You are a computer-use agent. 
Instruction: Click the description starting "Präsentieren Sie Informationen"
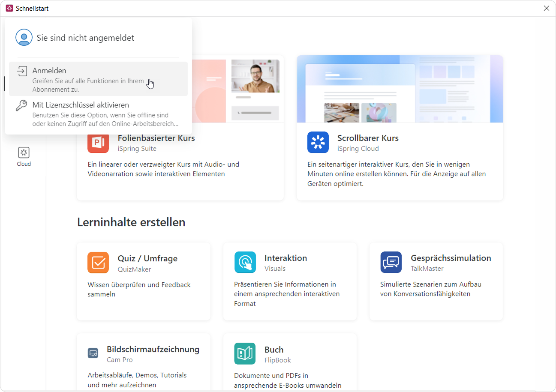click(x=287, y=294)
